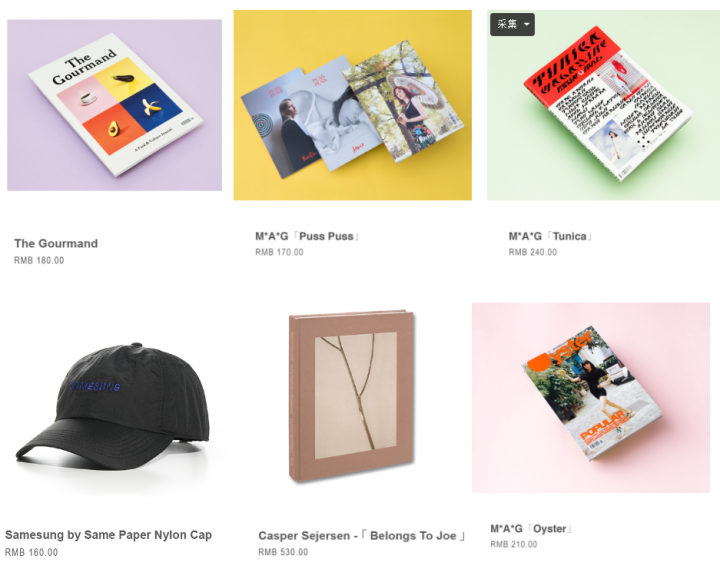Open the Puss Puss magazines image
The width and height of the screenshot is (720, 569).
[x=353, y=105]
